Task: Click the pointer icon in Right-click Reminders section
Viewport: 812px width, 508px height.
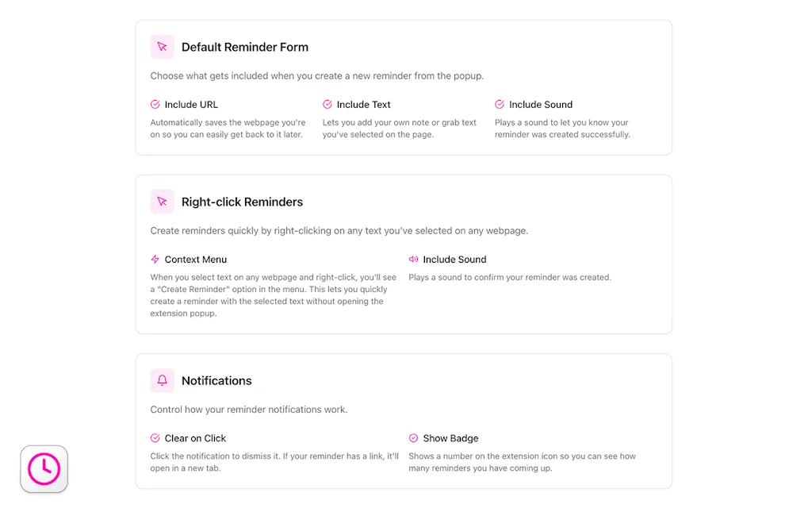Action: [x=162, y=202]
